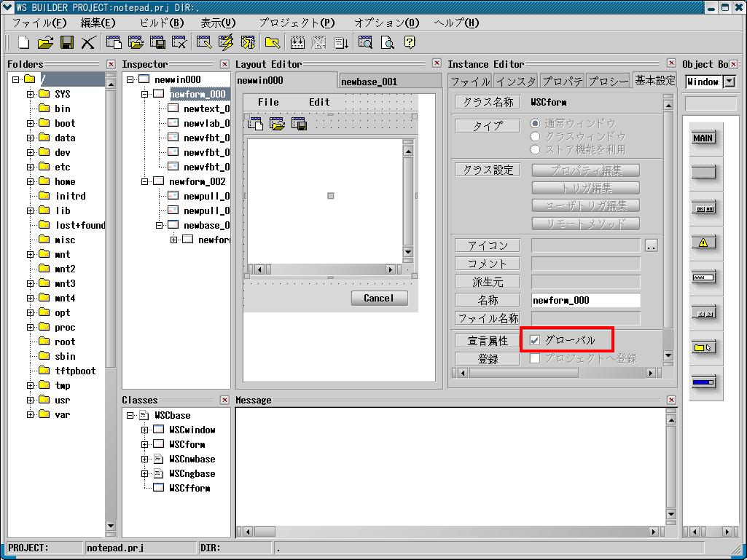This screenshot has height=560, width=747.
Task: Click the Cancel button in Layout Editor
Action: [379, 298]
